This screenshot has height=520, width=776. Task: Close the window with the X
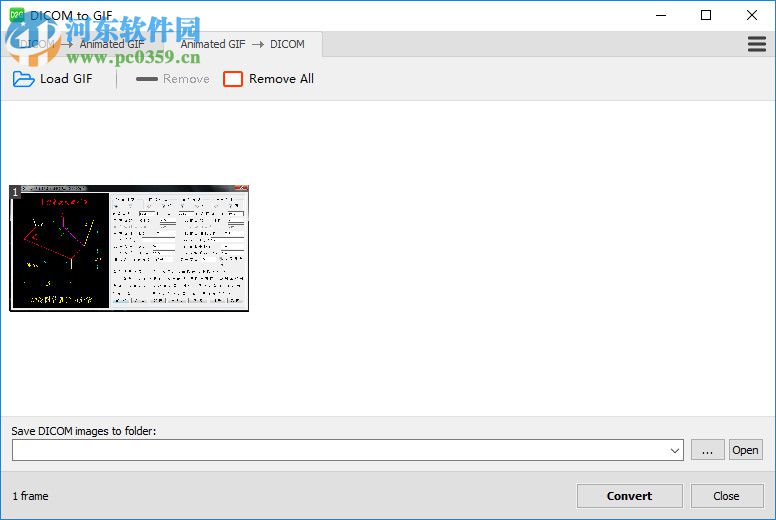pyautogui.click(x=752, y=15)
